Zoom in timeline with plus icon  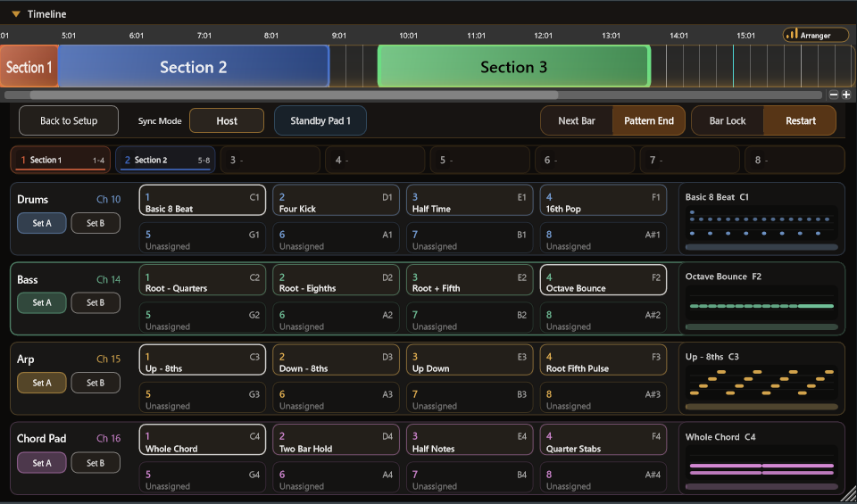[846, 95]
